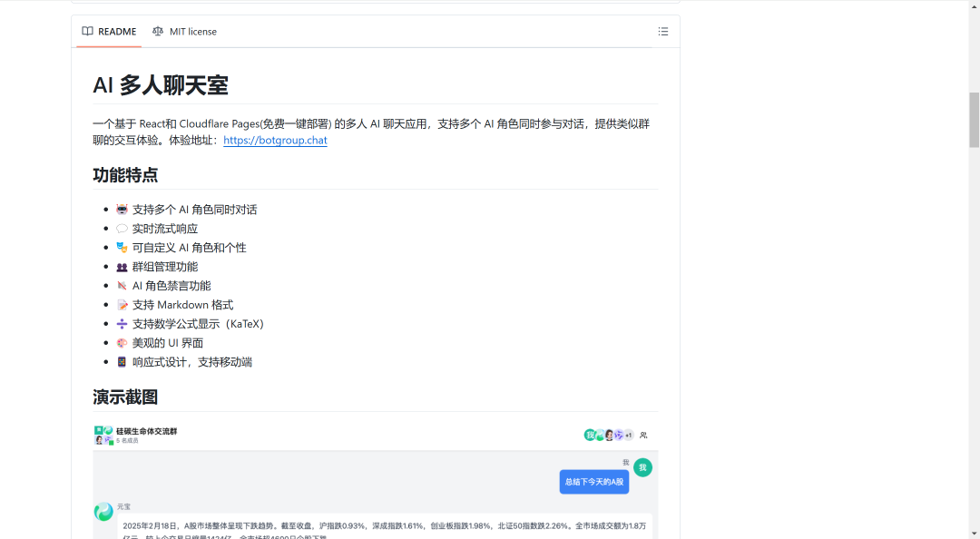Click the robot emoji beside '支持多个 AI 角色同时对话'
Screen dimensions: 980x539
(122, 210)
